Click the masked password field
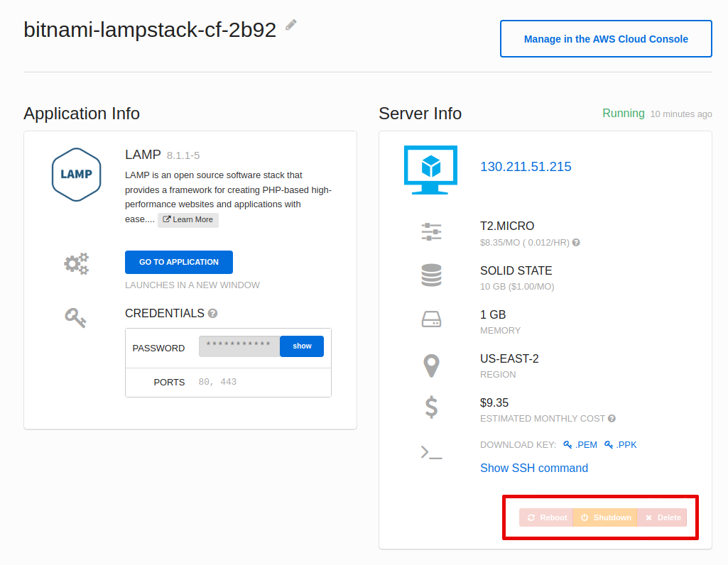The height and width of the screenshot is (565, 728). coord(239,346)
